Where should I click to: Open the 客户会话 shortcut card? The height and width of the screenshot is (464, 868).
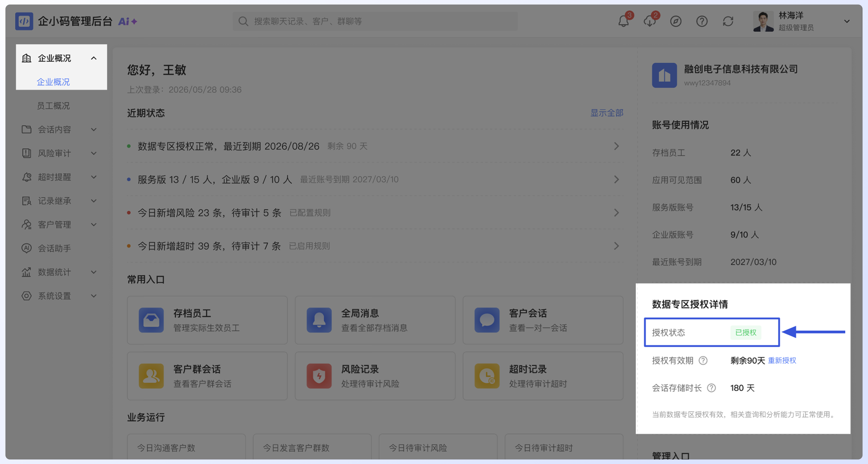(543, 320)
